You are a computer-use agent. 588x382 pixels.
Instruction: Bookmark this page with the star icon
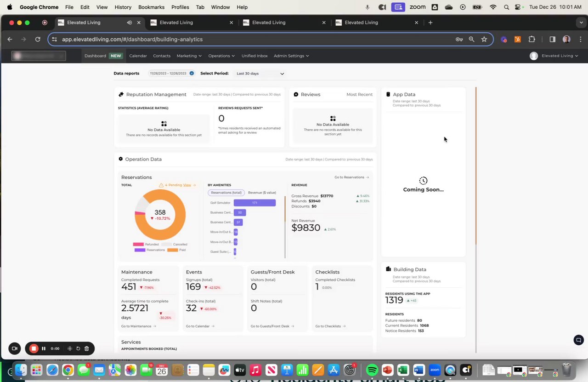click(x=484, y=40)
